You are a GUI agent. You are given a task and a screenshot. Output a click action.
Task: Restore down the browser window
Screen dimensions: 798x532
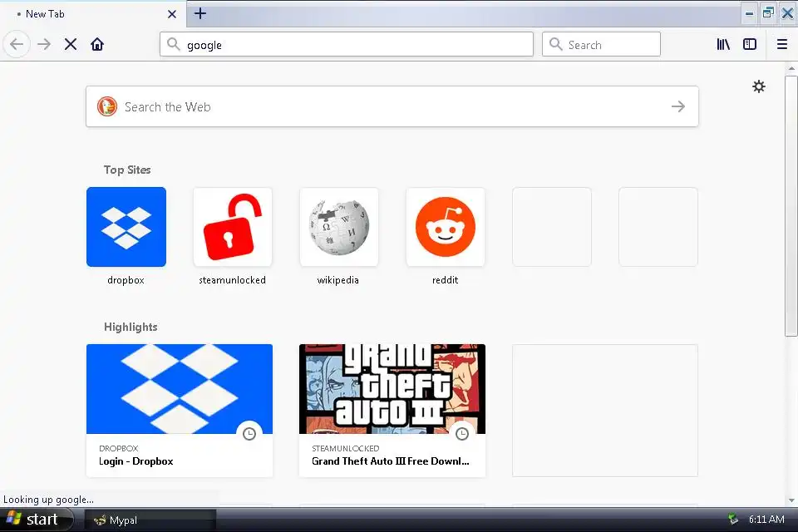click(x=768, y=14)
